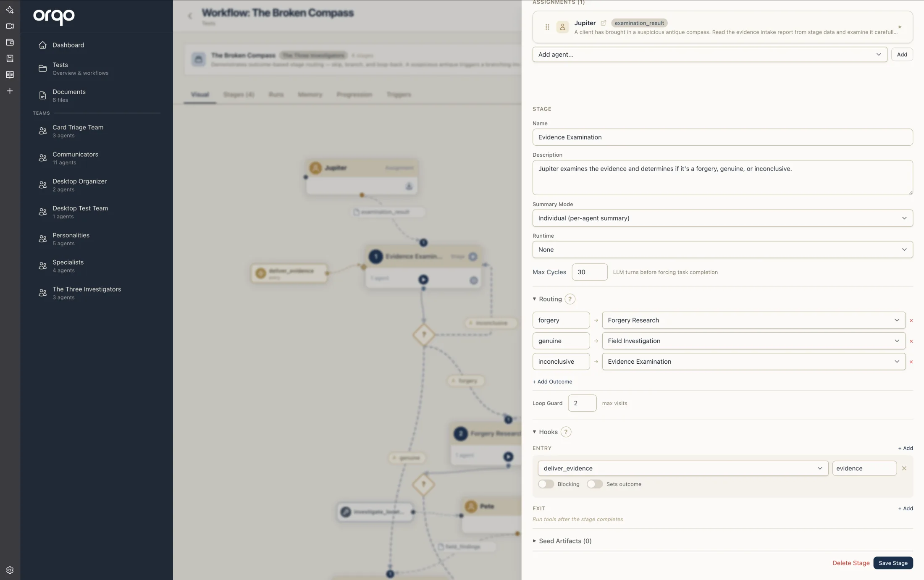924x580 pixels.
Task: Click Jupiter's agent avatar icon
Action: [562, 27]
